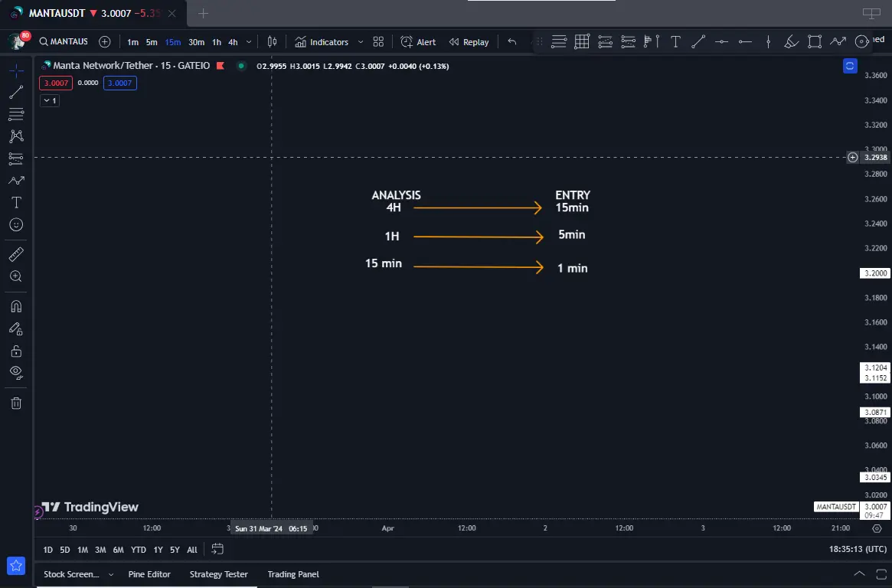Add a new browser tab
This screenshot has height=588, width=892.
coord(203,14)
